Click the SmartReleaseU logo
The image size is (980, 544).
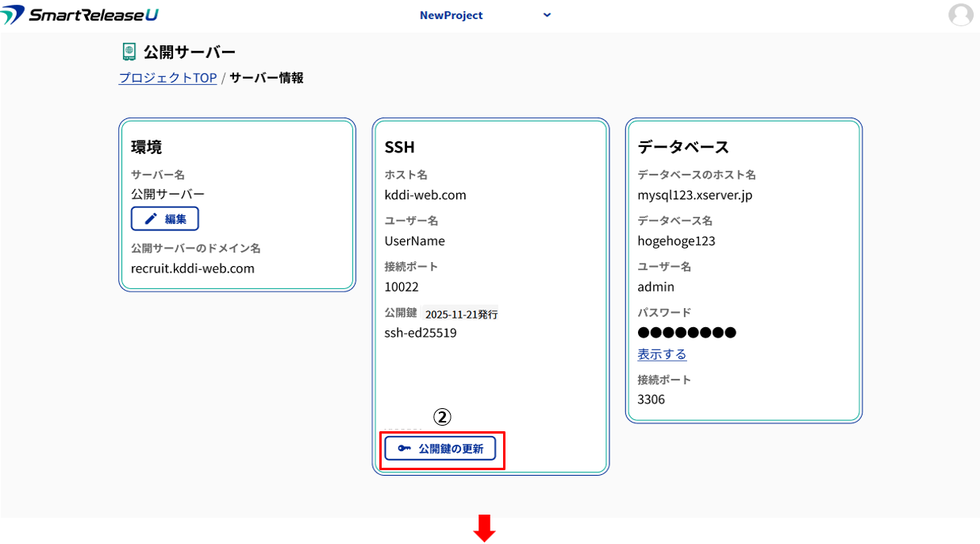pos(80,15)
